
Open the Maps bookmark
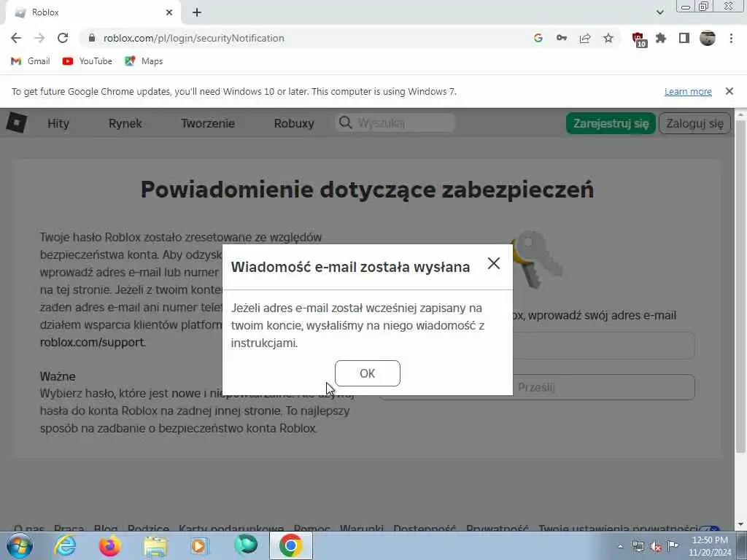(x=144, y=61)
